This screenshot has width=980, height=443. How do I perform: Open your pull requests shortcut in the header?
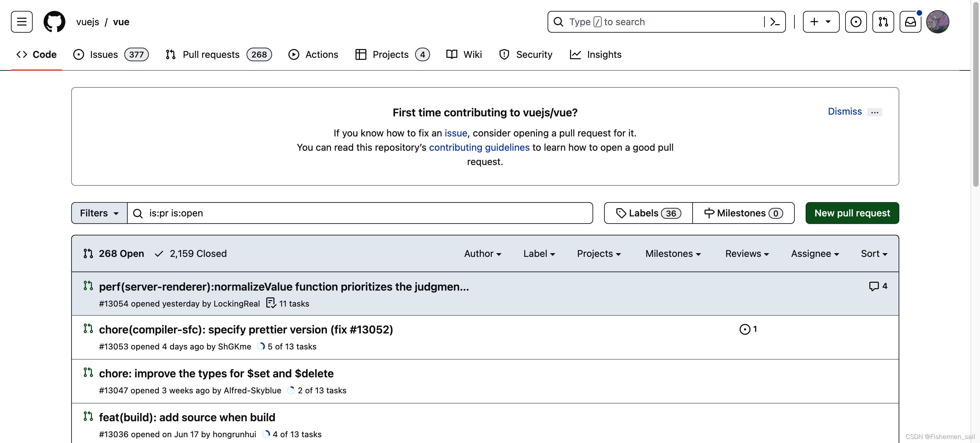(x=883, y=22)
